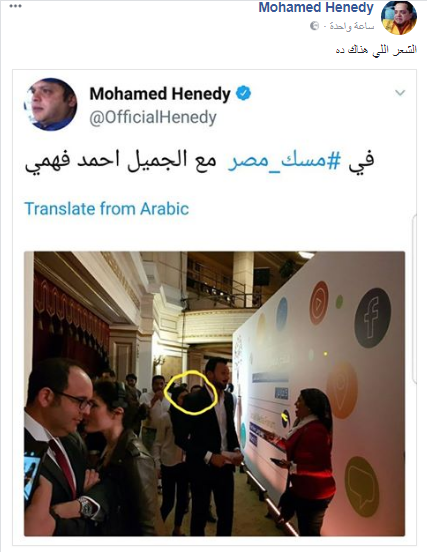Image resolution: width=427 pixels, height=552 pixels.
Task: Select the post caption الشعر اللي هناك ده
Action: [x=376, y=49]
